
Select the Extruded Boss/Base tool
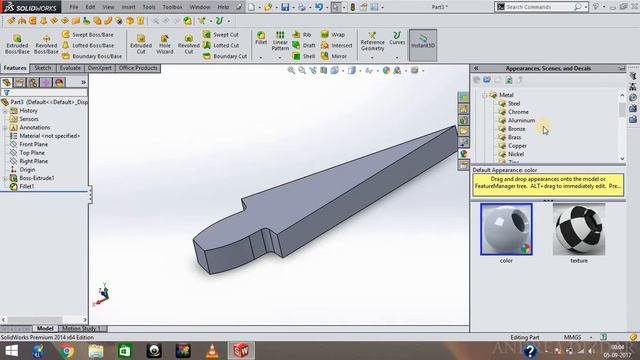(x=17, y=44)
